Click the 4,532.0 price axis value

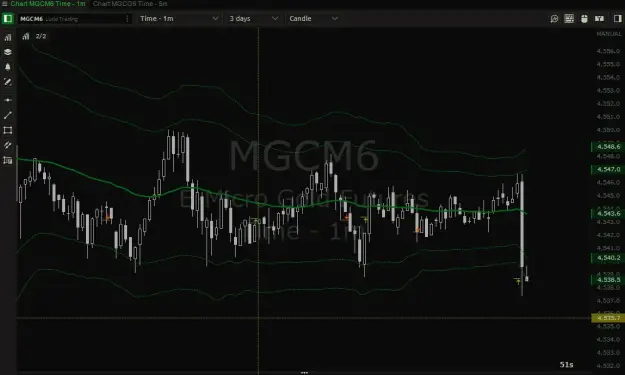[x=609, y=366]
